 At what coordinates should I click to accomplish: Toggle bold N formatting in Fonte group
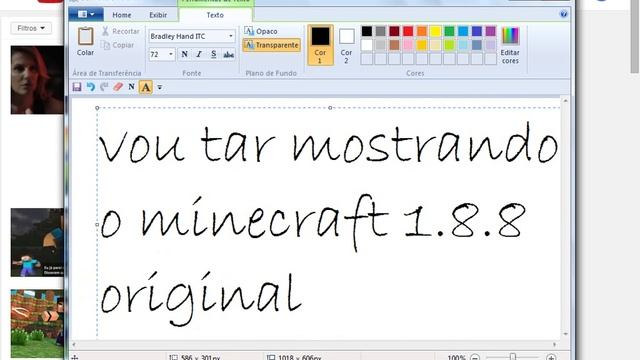[184, 54]
